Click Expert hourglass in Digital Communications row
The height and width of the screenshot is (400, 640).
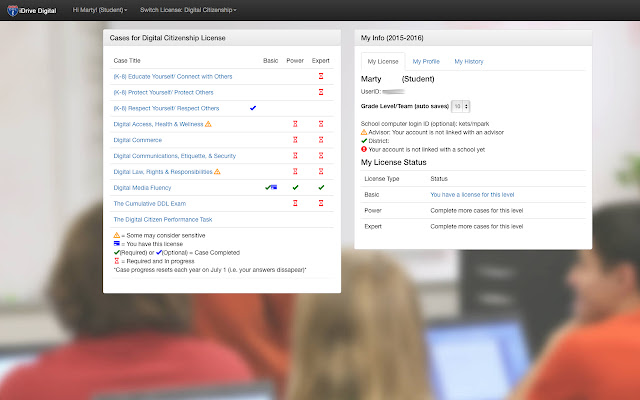point(321,156)
